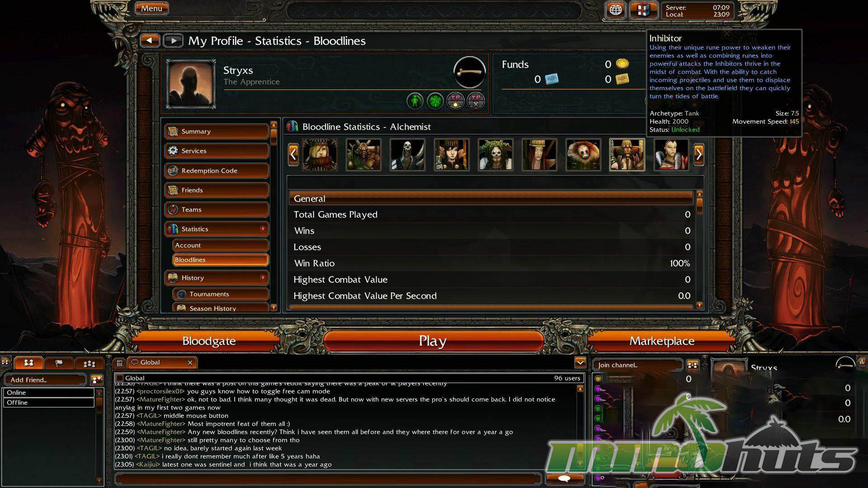Screen dimensions: 868x488
Task: Open the chat options dropdown arrow
Action: pyautogui.click(x=580, y=362)
